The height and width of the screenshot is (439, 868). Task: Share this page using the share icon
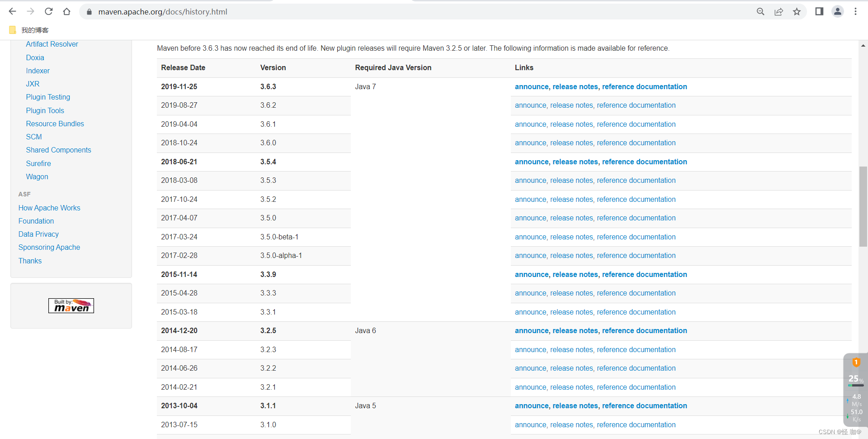coord(778,12)
